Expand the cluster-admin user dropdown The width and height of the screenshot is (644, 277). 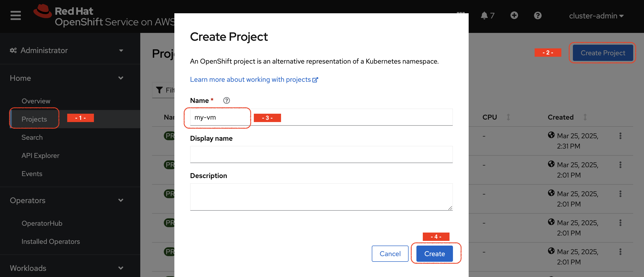[x=596, y=16]
